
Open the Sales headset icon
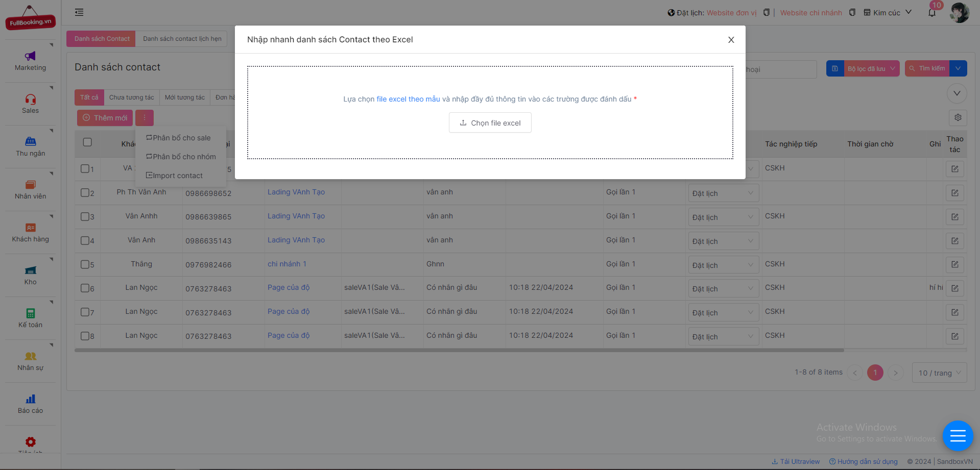point(30,99)
